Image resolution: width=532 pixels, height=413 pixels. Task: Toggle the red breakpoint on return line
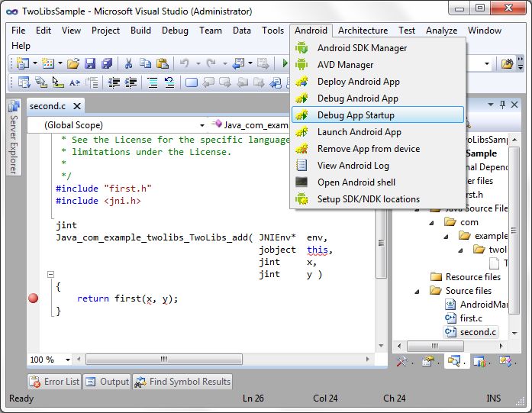point(34,298)
